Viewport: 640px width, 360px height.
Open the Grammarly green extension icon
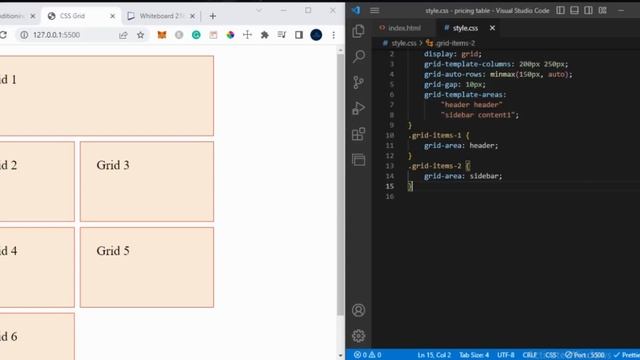196,35
